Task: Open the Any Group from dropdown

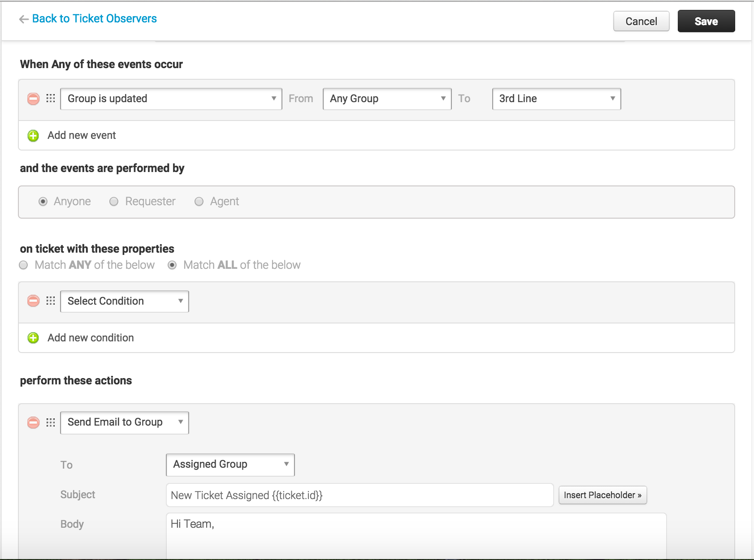Action: pyautogui.click(x=387, y=99)
